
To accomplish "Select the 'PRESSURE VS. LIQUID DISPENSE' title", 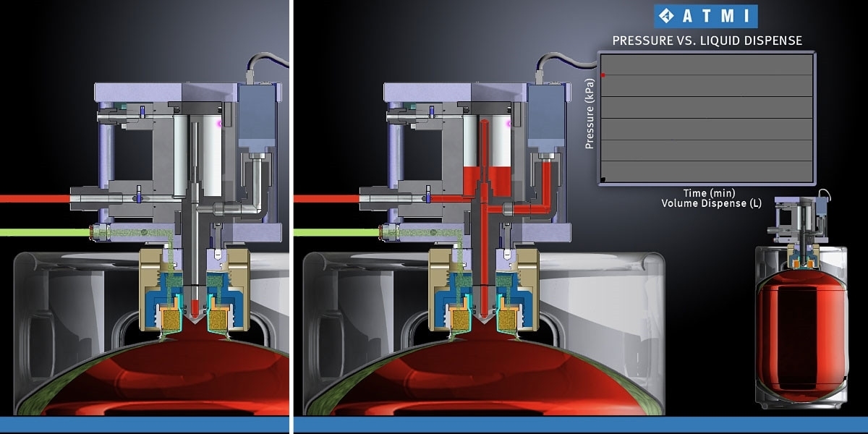I will coord(707,41).
